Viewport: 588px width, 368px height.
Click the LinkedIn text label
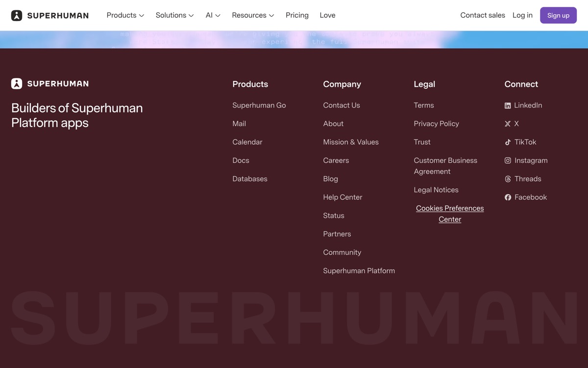(528, 105)
